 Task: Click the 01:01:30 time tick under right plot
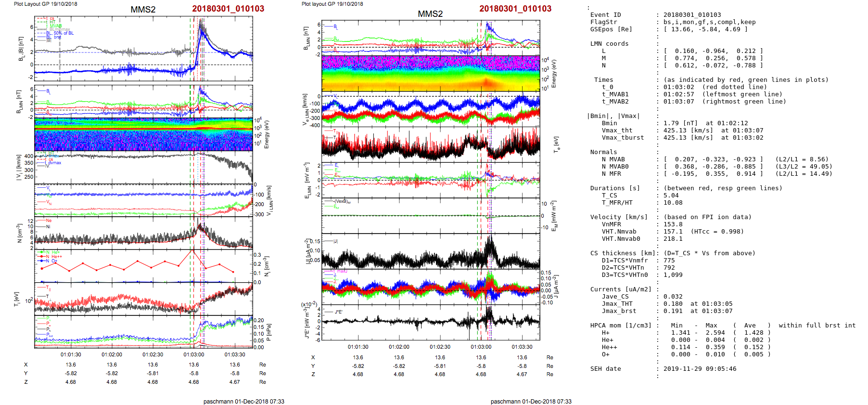(x=358, y=347)
